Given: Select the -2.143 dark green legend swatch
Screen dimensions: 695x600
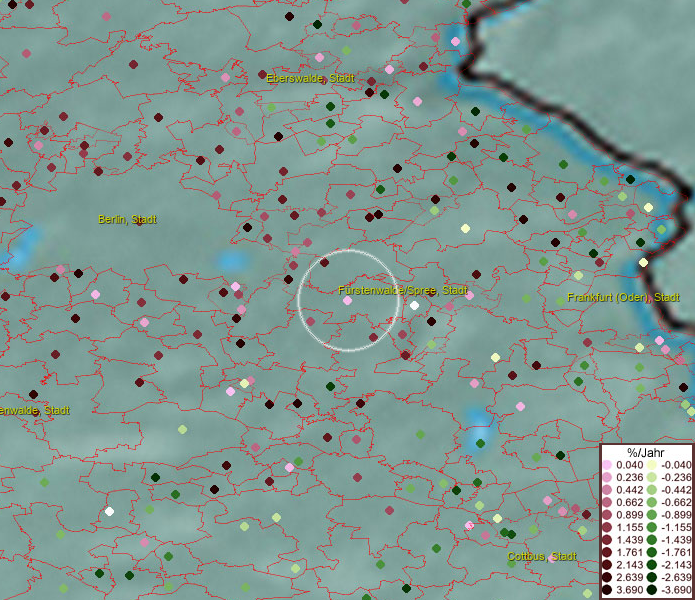Looking at the screenshot, I should point(652,565).
